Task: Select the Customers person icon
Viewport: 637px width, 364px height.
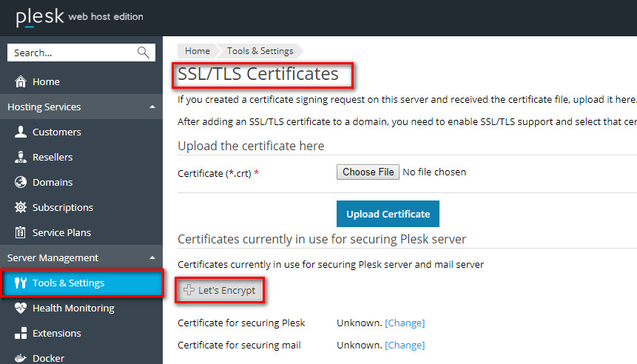Action: pyautogui.click(x=20, y=132)
